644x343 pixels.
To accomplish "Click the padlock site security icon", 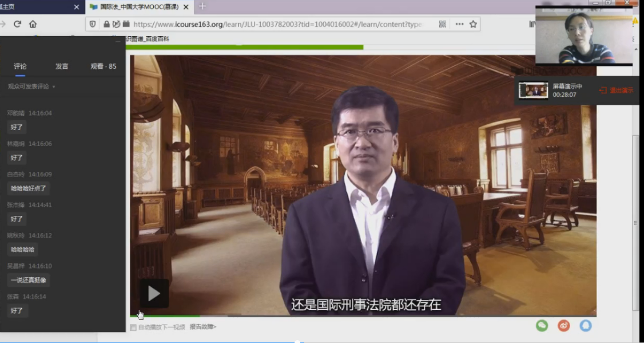I will pos(106,24).
